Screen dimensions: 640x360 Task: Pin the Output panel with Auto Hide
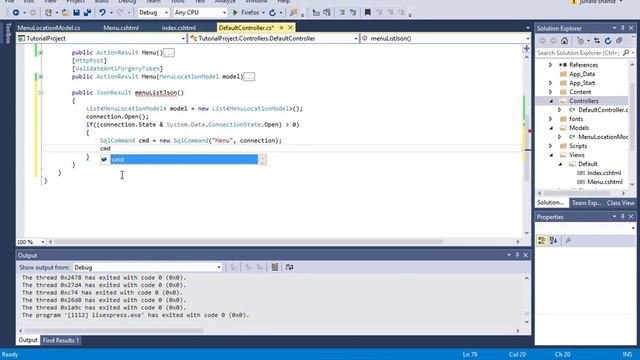(517, 255)
